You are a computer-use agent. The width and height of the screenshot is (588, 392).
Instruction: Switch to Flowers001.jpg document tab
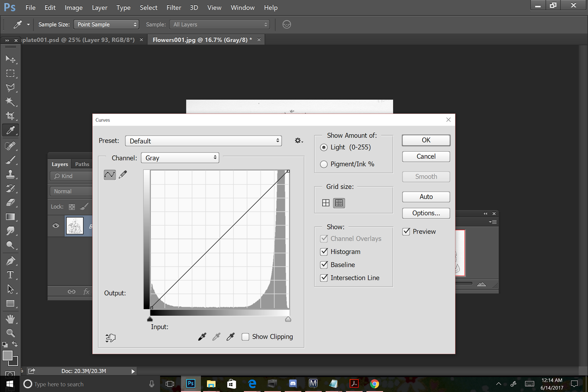tap(202, 40)
